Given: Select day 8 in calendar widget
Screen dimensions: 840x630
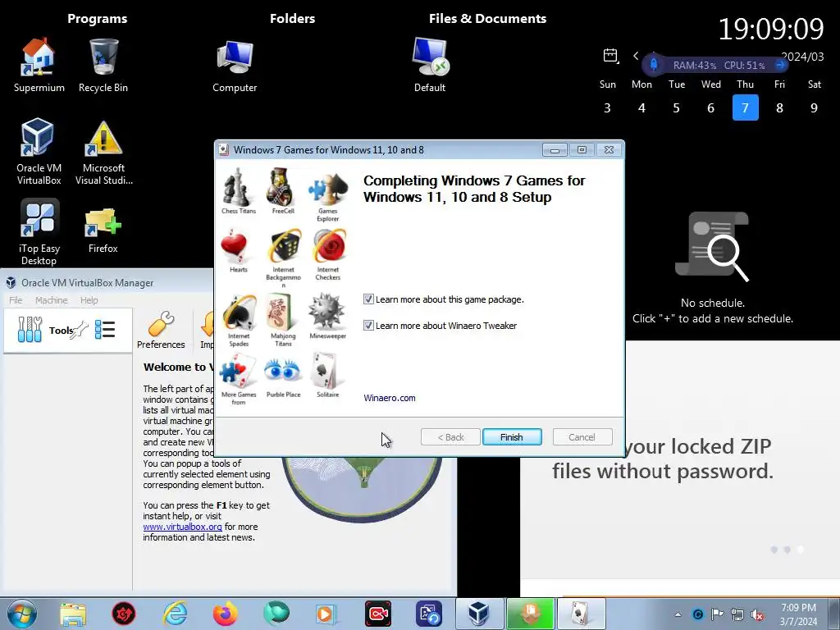Looking at the screenshot, I should 779,107.
